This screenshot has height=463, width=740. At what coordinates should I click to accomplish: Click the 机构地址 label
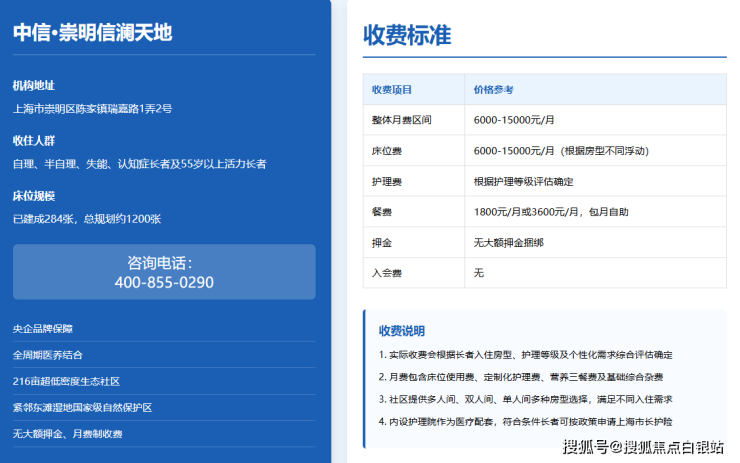pyautogui.click(x=34, y=85)
